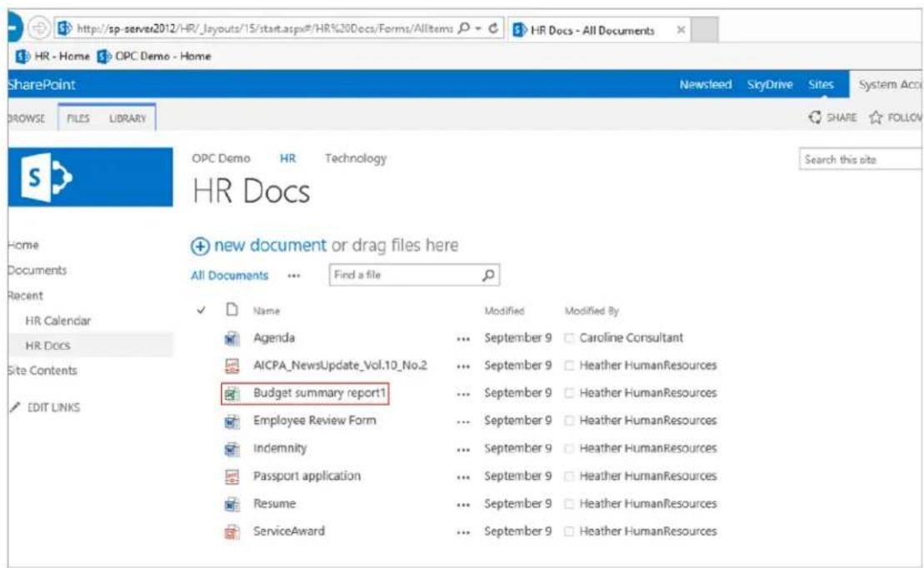The width and height of the screenshot is (924, 568).
Task: Click the PDF icon beside Passport application
Action: 232,476
